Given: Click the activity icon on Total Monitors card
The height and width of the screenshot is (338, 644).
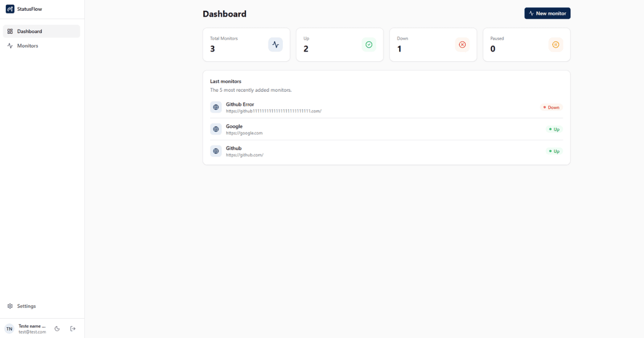Looking at the screenshot, I should point(275,45).
